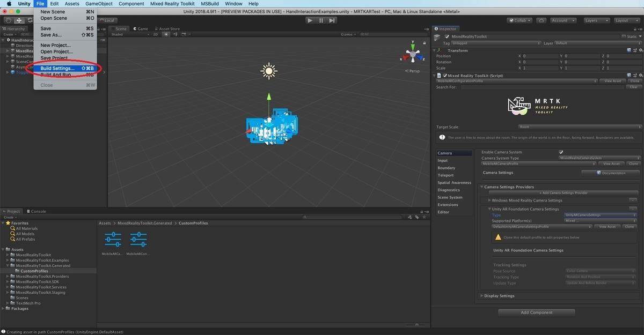Image resolution: width=644 pixels, height=335 pixels.
Task: Toggle the Static checkbox
Action: click(x=623, y=37)
